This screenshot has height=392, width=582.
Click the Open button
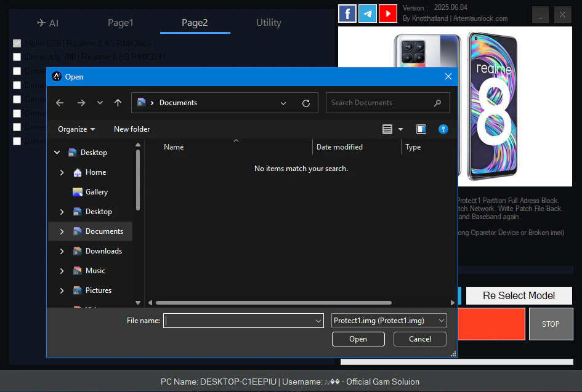(x=358, y=339)
